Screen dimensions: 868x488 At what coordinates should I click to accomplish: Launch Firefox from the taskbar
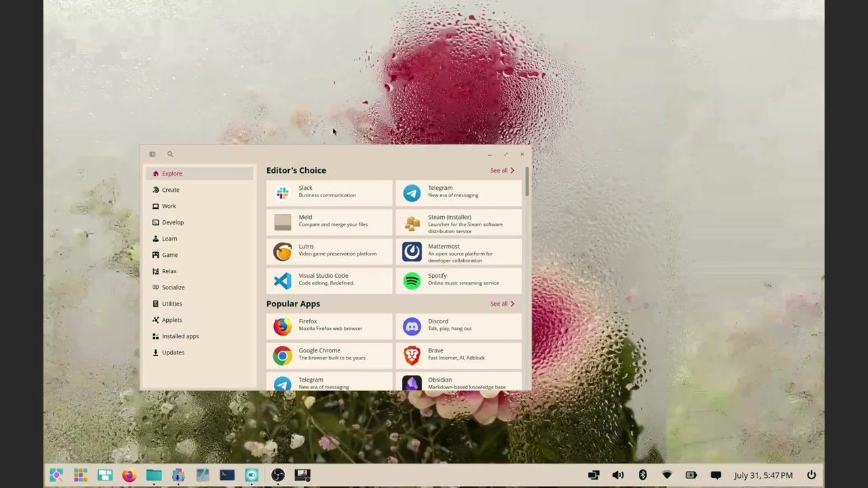[129, 475]
